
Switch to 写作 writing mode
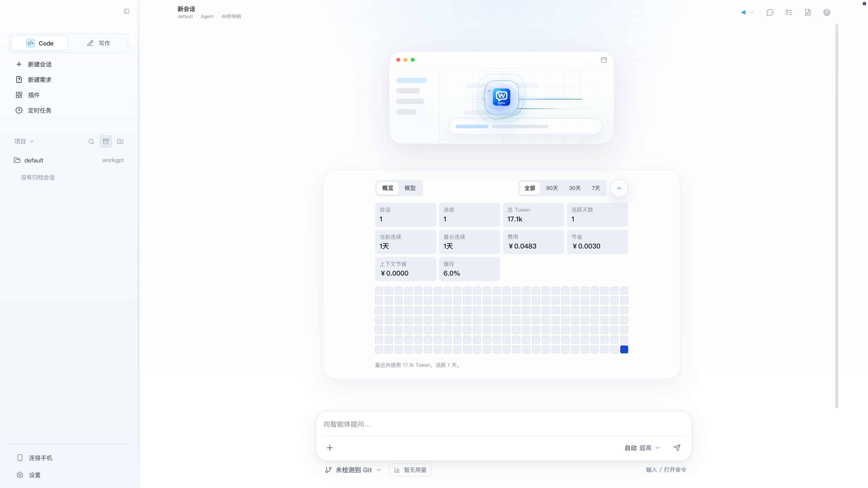point(98,43)
